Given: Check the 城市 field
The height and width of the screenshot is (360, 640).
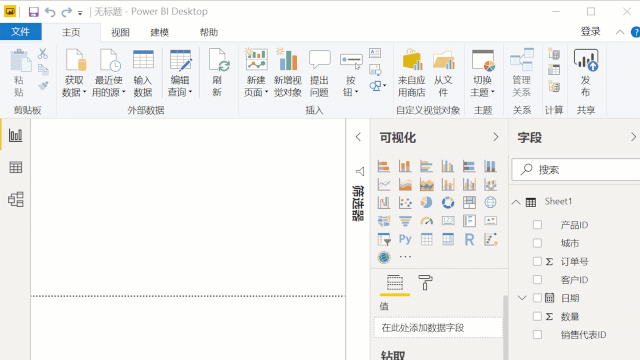Looking at the screenshot, I should pyautogui.click(x=538, y=243).
